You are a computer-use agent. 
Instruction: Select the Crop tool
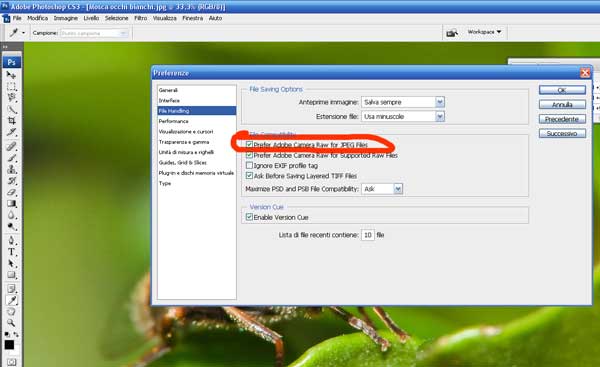[11, 121]
